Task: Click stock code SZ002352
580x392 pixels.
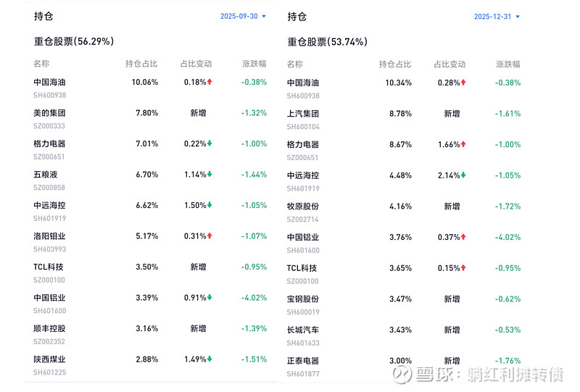Action: click(x=49, y=342)
